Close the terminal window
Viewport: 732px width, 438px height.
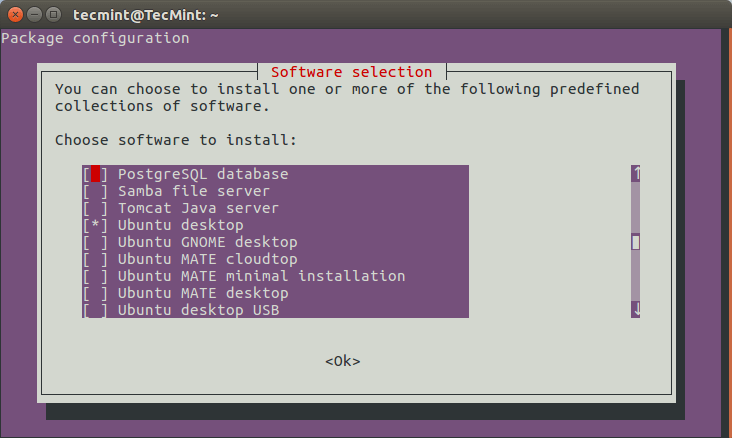(14, 15)
